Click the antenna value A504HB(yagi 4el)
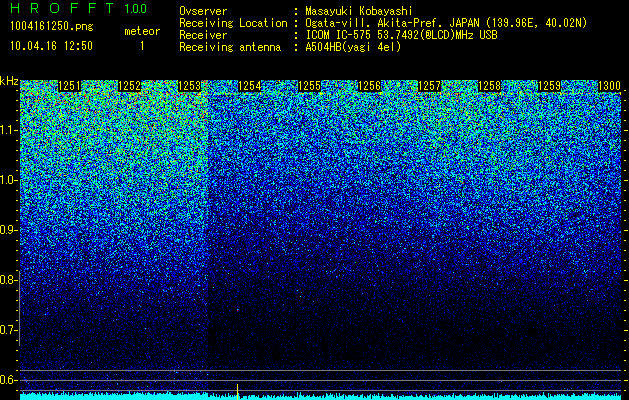 (x=353, y=47)
